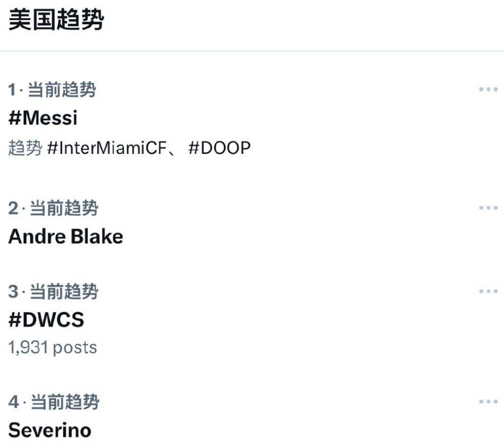
Task: Click the 当前趋势 label above #Messi
Action: (x=61, y=91)
